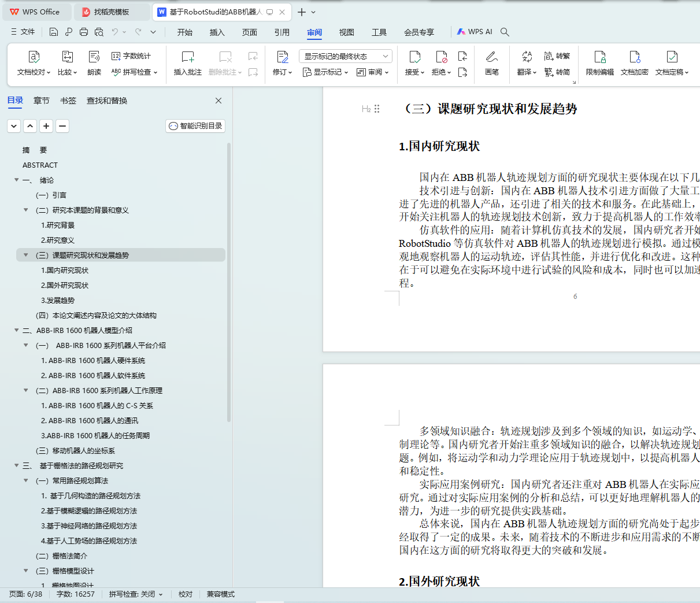Open 限制编辑 restrict editing
This screenshot has width=700, height=603.
click(600, 64)
